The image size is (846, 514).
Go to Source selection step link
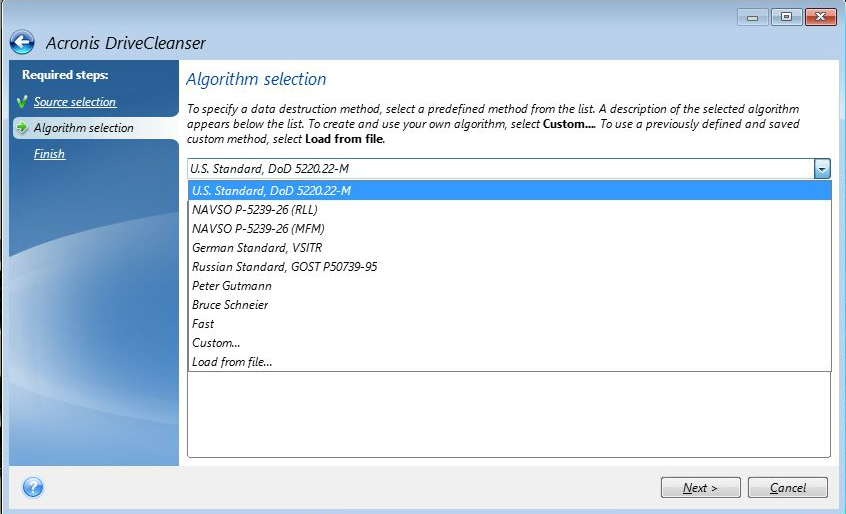74,101
